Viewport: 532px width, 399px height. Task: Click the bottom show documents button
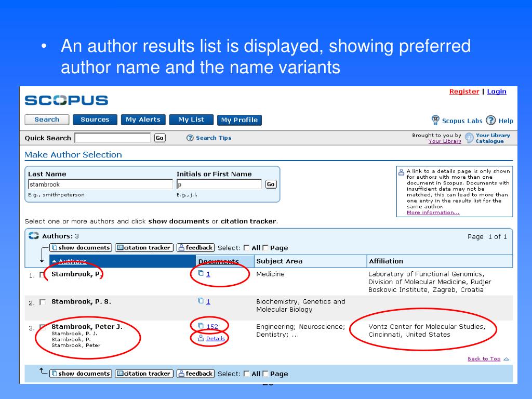[x=81, y=374]
